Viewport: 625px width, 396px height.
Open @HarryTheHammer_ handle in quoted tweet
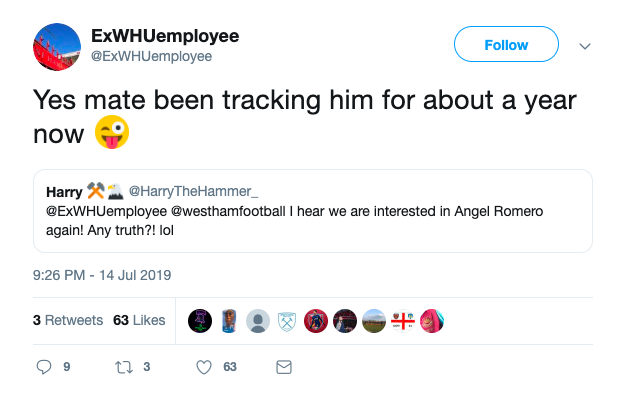click(x=193, y=191)
